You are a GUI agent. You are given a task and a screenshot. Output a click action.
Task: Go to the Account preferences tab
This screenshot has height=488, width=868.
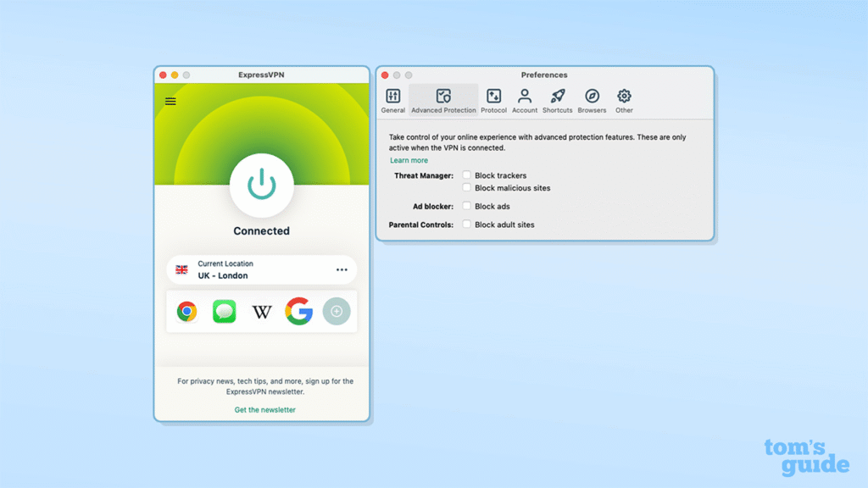pos(525,100)
